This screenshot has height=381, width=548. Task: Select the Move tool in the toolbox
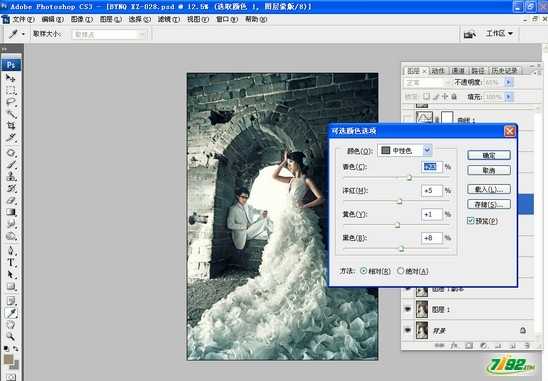click(11, 78)
